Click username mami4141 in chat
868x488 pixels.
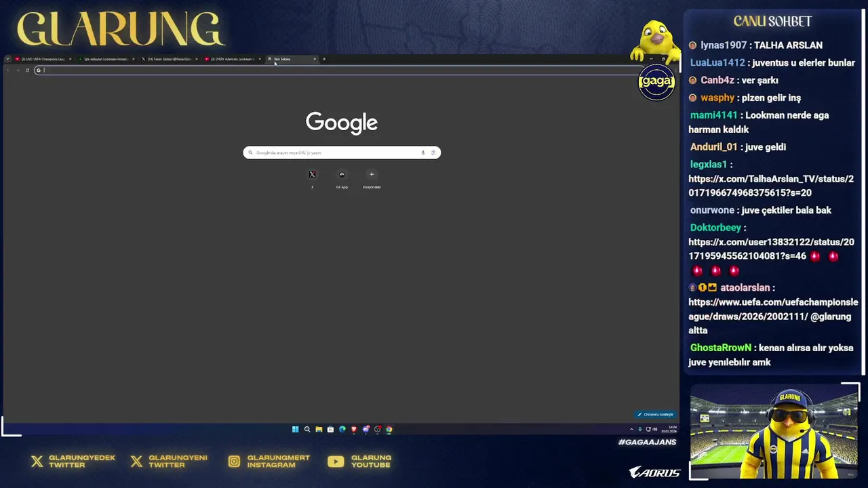[713, 115]
